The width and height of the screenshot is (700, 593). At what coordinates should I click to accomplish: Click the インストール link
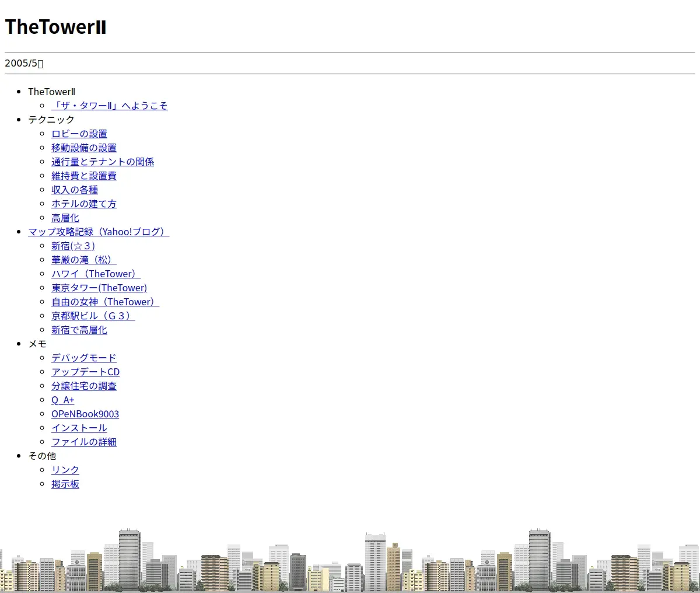click(x=79, y=428)
